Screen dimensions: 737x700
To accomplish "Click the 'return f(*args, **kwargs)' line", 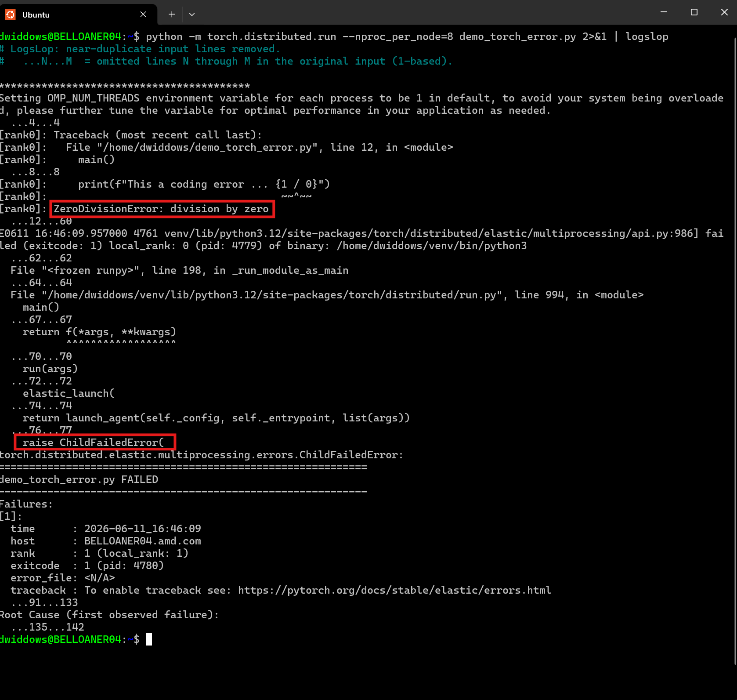I will coord(100,332).
